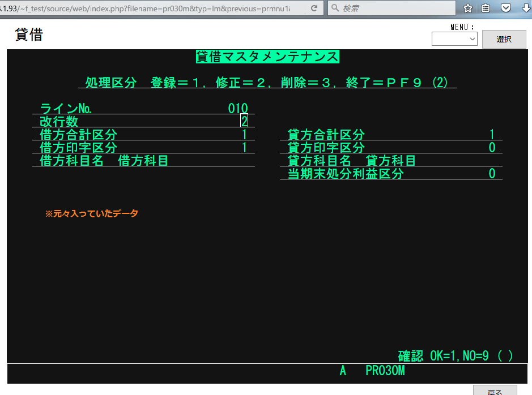Screen dimensions: 532x395
Task: Click the browser reload page icon
Action: [314, 8]
